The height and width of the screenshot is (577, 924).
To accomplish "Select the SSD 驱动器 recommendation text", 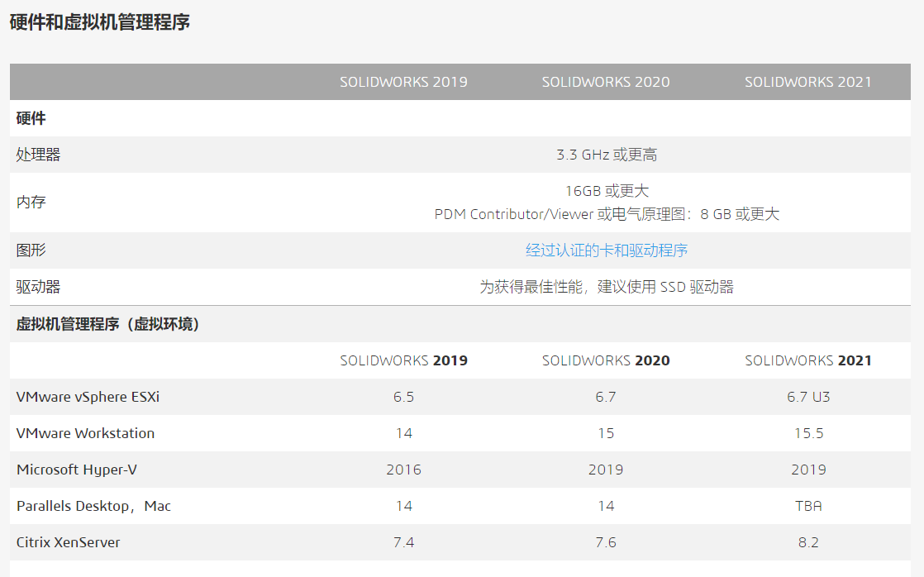I will pos(607,287).
